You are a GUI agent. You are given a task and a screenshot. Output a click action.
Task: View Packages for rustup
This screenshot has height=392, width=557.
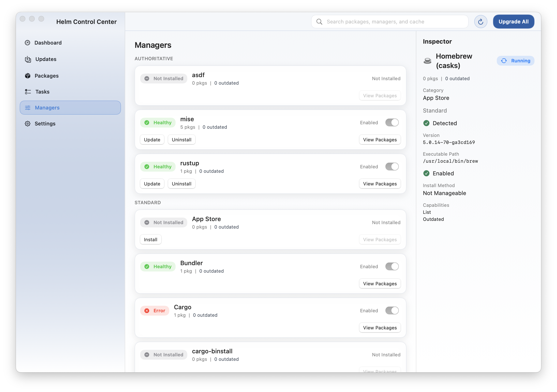pyautogui.click(x=380, y=184)
